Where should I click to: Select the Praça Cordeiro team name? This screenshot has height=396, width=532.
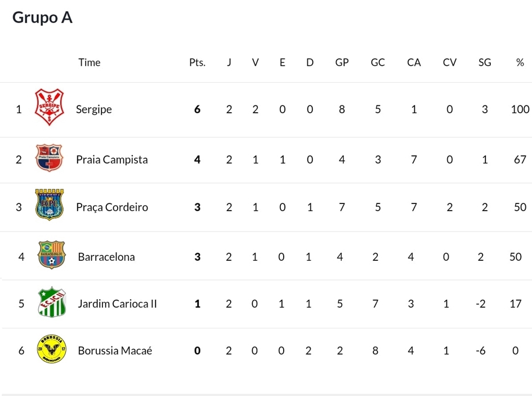coord(112,207)
